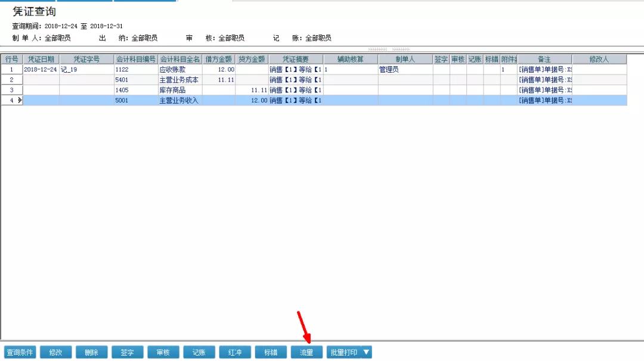Open cash flow via 流量 button
Image resolution: width=644 pixels, height=361 pixels.
[306, 353]
